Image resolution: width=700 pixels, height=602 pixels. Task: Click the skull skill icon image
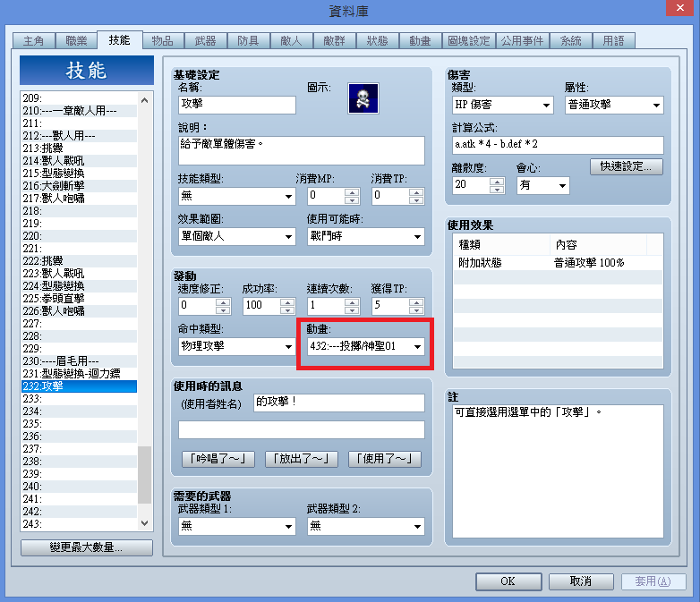363,98
